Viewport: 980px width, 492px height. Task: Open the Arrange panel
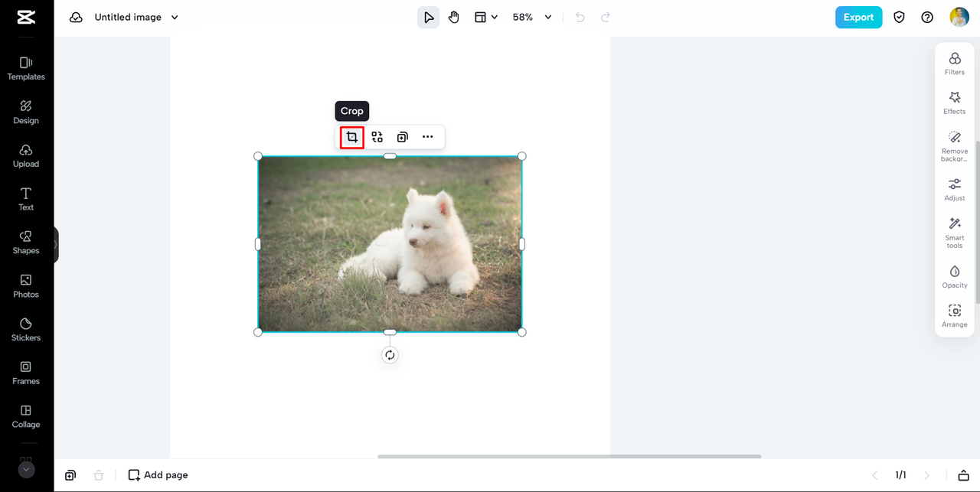[x=955, y=316]
